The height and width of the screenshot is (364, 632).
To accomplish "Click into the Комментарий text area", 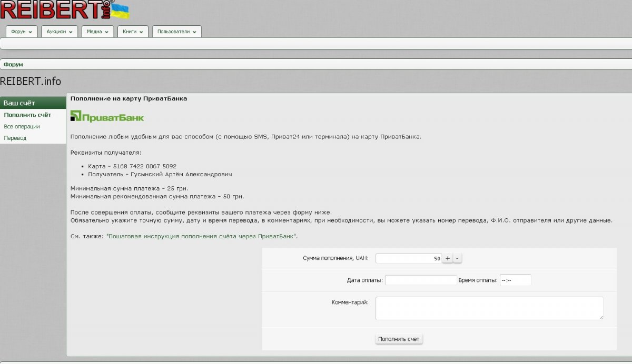I will [489, 308].
